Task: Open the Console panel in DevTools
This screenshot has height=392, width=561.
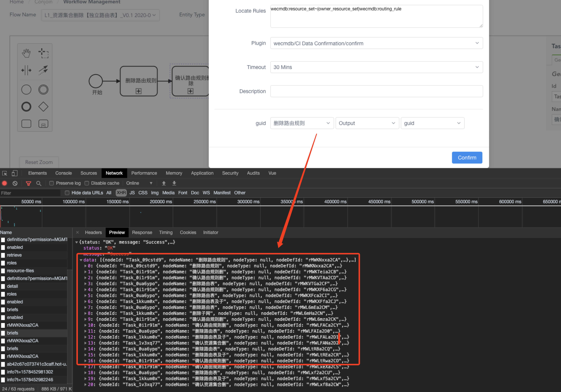Action: (64, 173)
